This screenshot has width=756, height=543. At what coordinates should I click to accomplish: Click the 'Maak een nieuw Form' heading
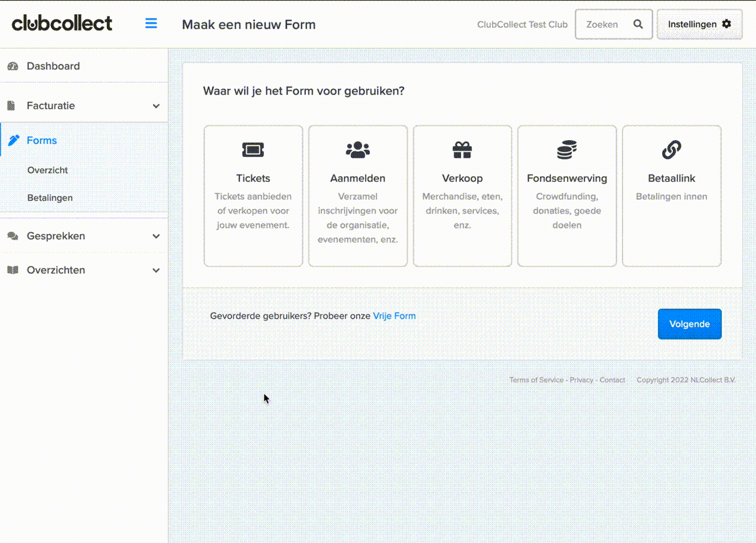click(x=249, y=24)
